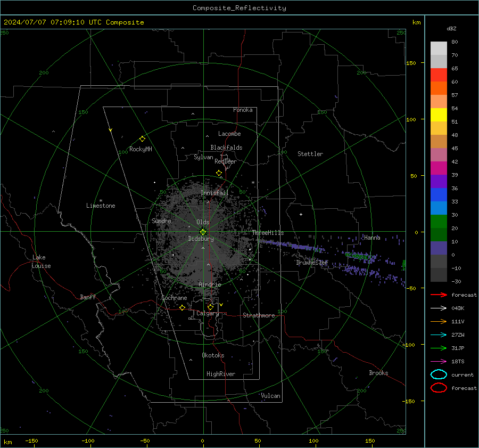
Task: Click the Drumheller label
Action: [x=312, y=263]
